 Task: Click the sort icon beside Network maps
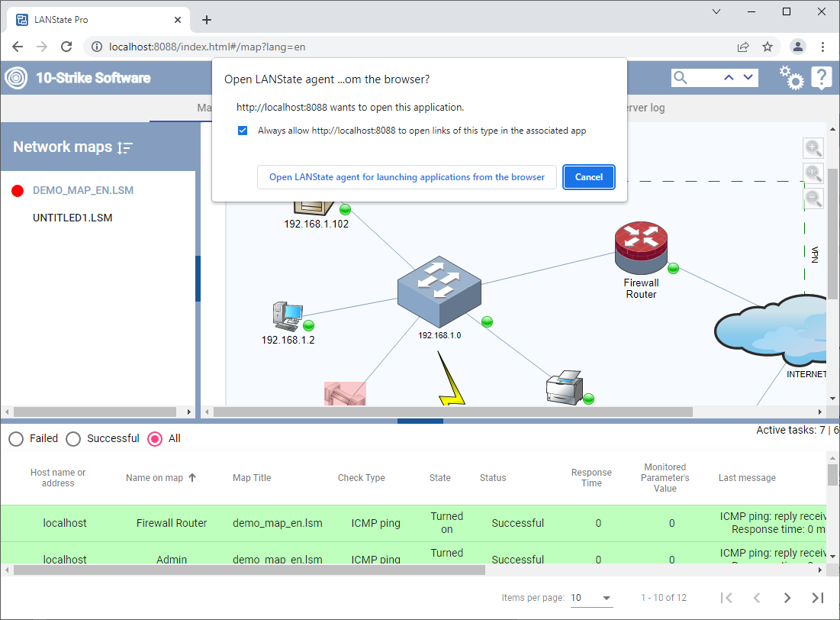[x=125, y=147]
